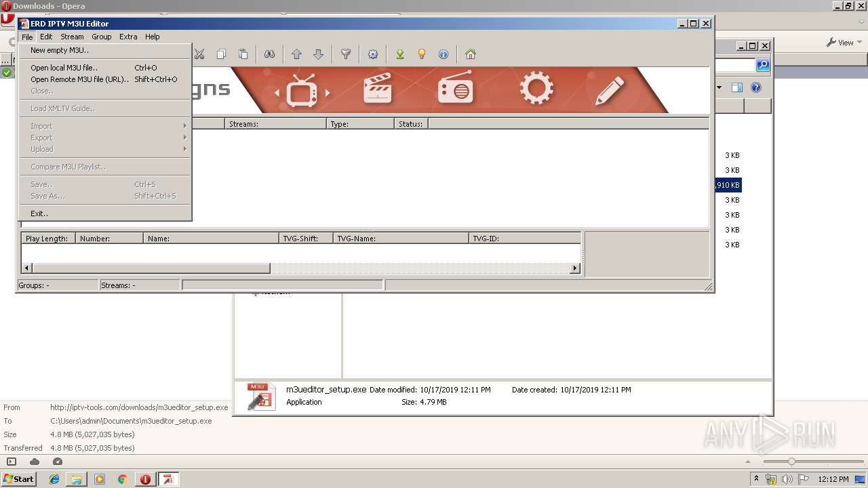Click the Type column header
This screenshot has height=488, width=868.
click(x=360, y=124)
